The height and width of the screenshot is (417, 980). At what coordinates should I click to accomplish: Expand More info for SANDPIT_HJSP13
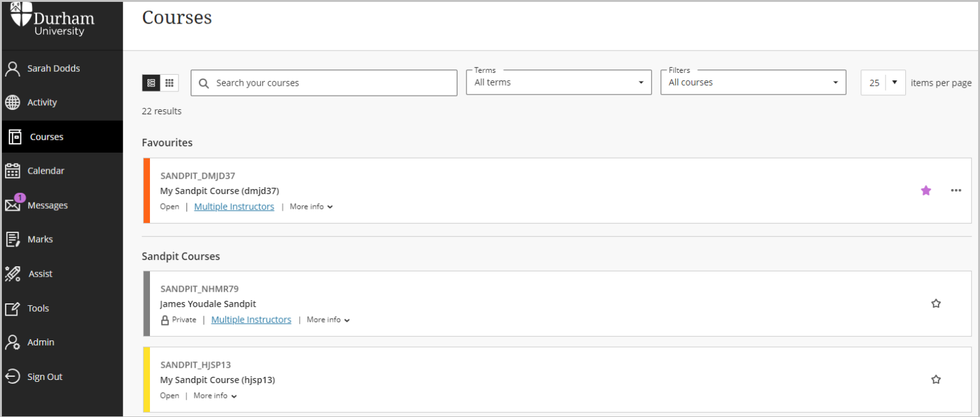click(214, 395)
